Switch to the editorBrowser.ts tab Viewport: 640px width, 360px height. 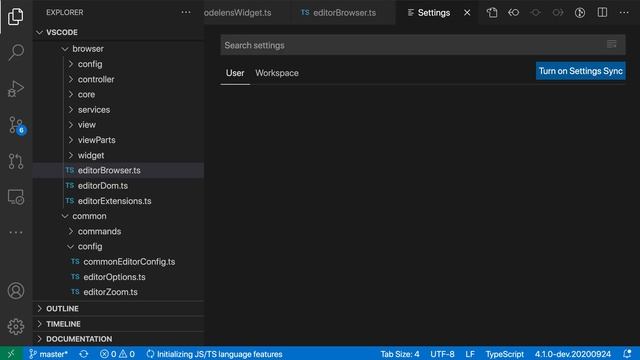click(343, 13)
